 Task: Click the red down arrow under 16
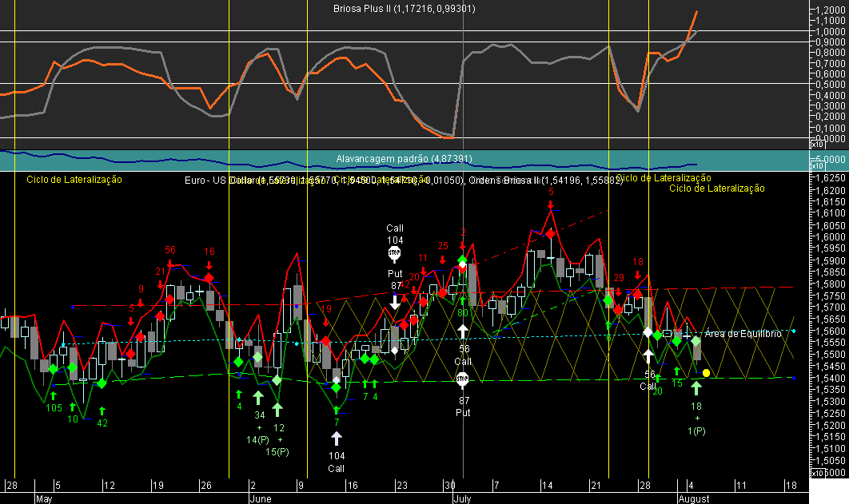point(209,265)
